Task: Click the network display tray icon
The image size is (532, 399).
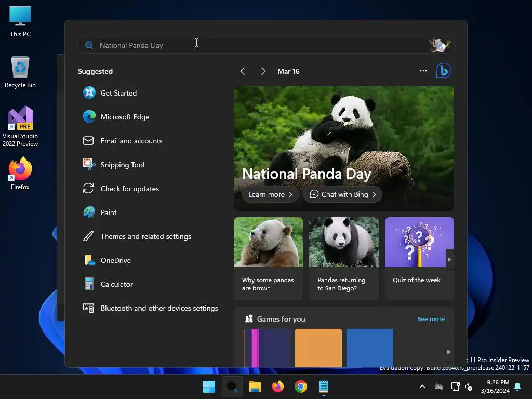Action: pos(455,387)
